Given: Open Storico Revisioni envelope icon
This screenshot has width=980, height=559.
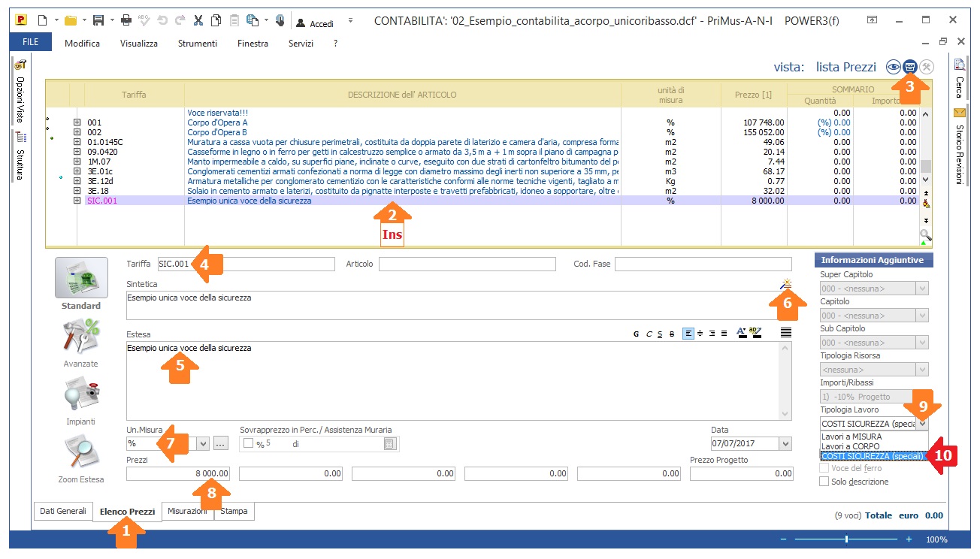Looking at the screenshot, I should click(x=960, y=113).
